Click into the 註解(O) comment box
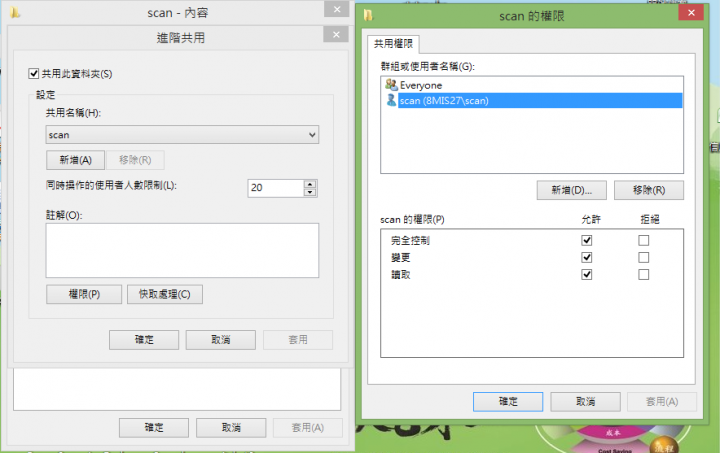The width and height of the screenshot is (720, 453). click(x=182, y=251)
